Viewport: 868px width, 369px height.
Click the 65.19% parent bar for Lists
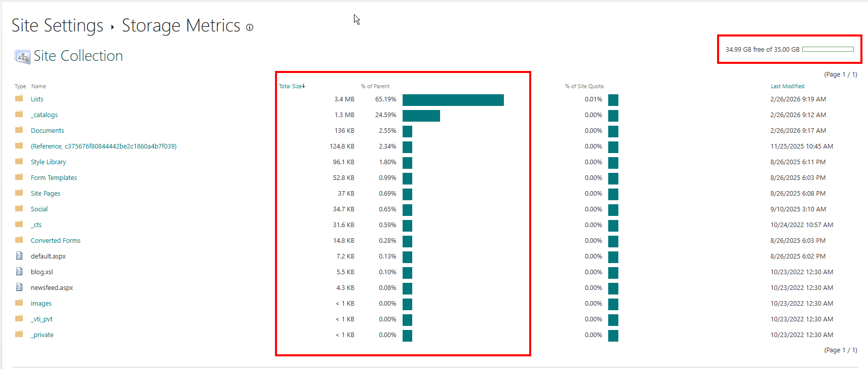pos(453,100)
